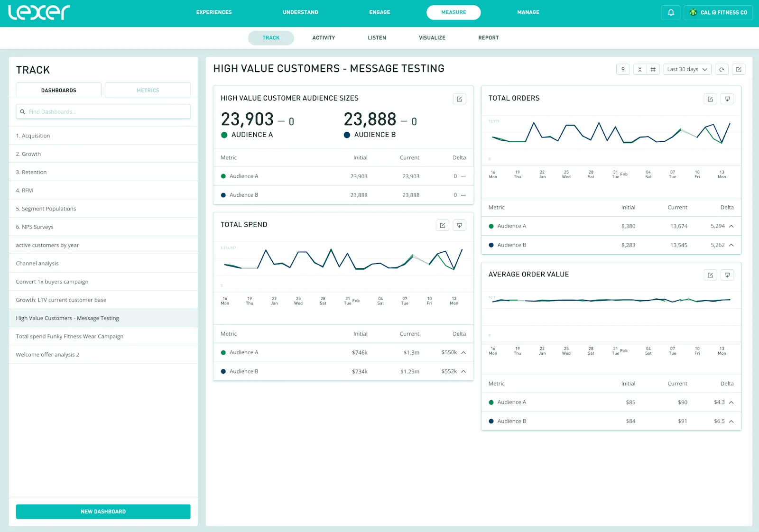The height and width of the screenshot is (532, 759).
Task: Switch dashboard to grid layout view
Action: [x=653, y=69]
